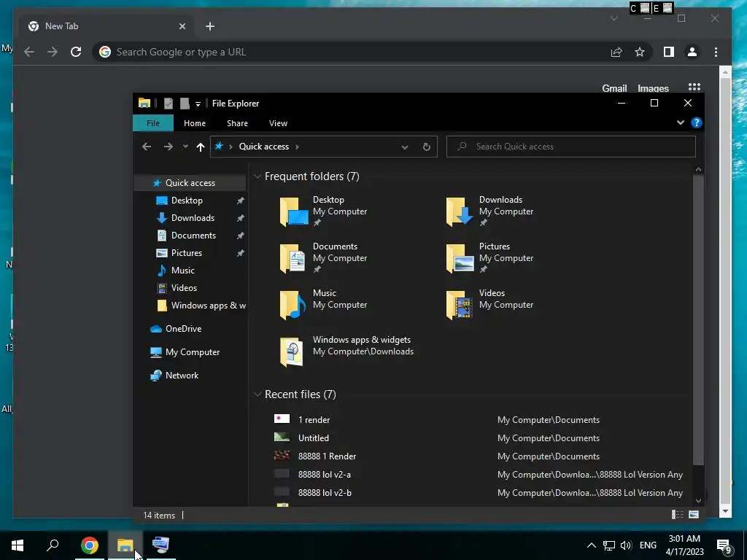The height and width of the screenshot is (560, 747).
Task: Click the Search Quick access field
Action: coord(570,147)
